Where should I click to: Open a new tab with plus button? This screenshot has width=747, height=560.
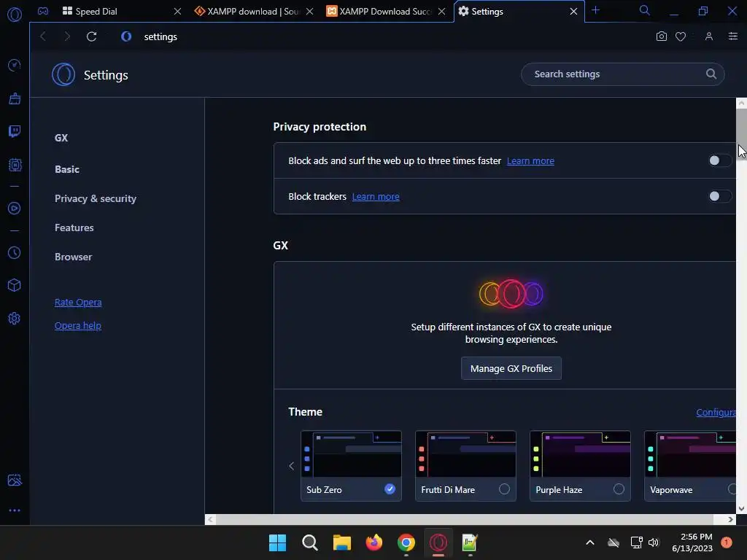(x=595, y=10)
